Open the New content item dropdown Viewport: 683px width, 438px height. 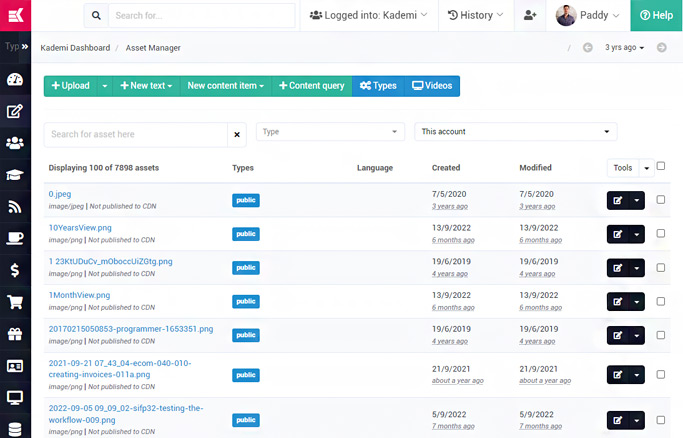(226, 86)
